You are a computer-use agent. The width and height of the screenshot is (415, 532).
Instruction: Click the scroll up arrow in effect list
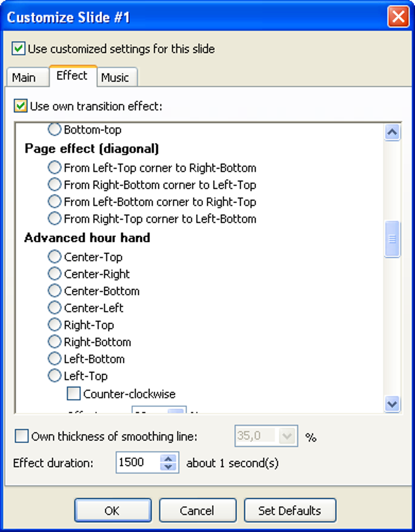pos(392,132)
